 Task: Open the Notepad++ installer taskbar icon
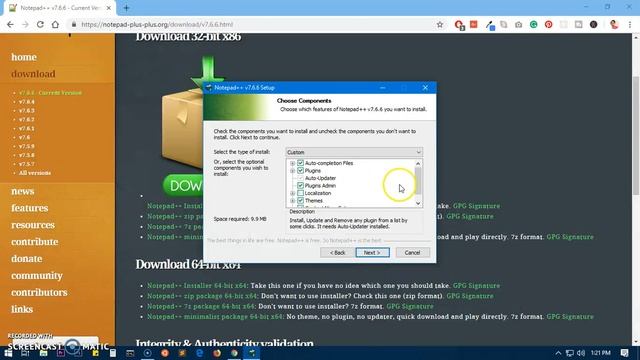pyautogui.click(x=252, y=353)
